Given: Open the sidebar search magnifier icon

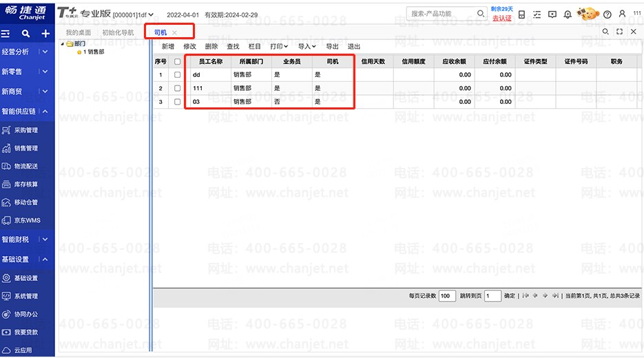Looking at the screenshot, I should pos(25,34).
